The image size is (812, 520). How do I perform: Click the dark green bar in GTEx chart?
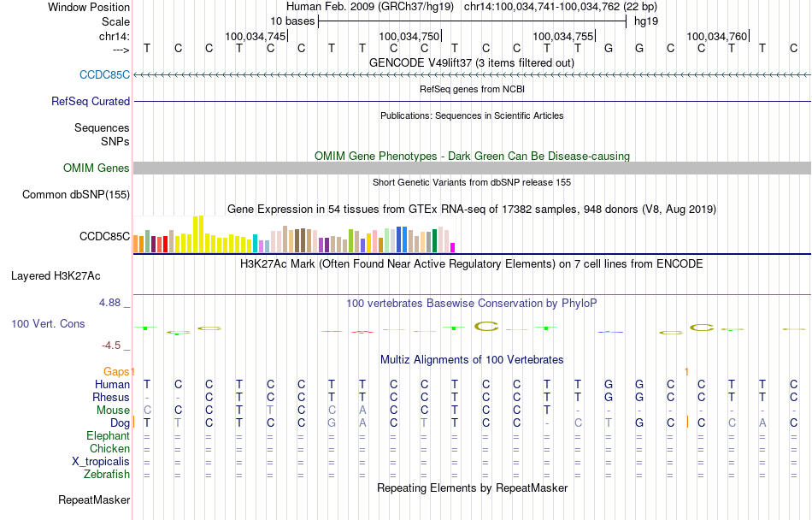[434, 241]
